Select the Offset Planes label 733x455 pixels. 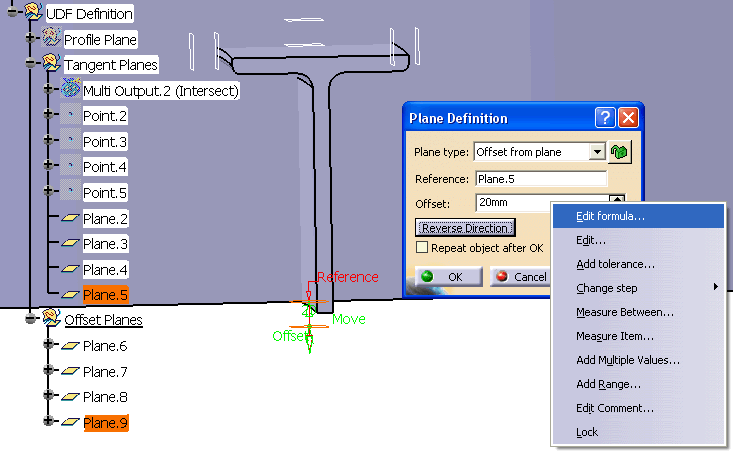[x=103, y=320]
